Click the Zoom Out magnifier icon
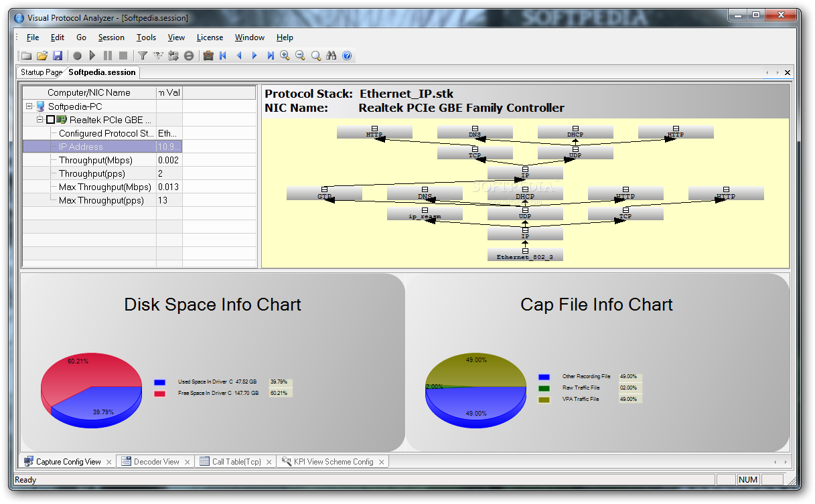Screen dimensions: 815x504 (301, 56)
